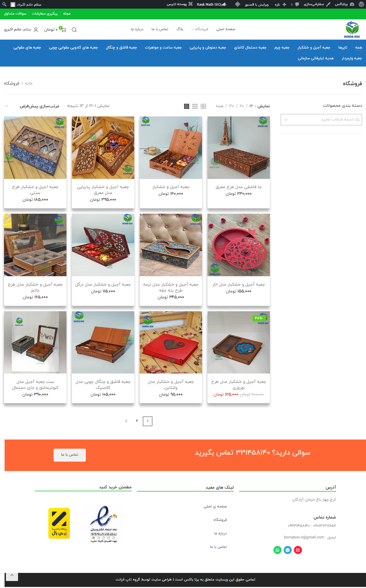Open the WhatsApp social icon

[x=277, y=550]
